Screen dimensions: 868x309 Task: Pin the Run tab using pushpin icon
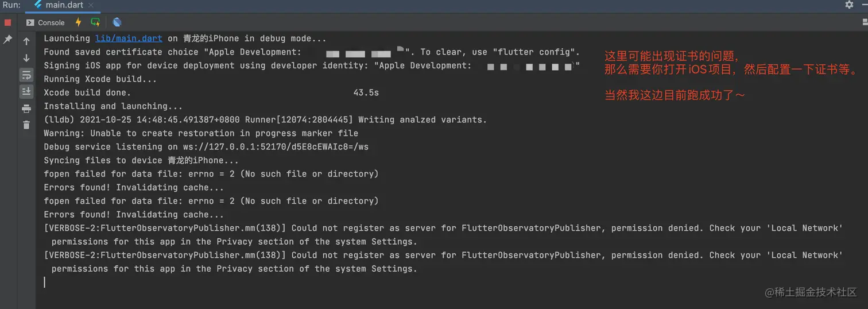7,40
